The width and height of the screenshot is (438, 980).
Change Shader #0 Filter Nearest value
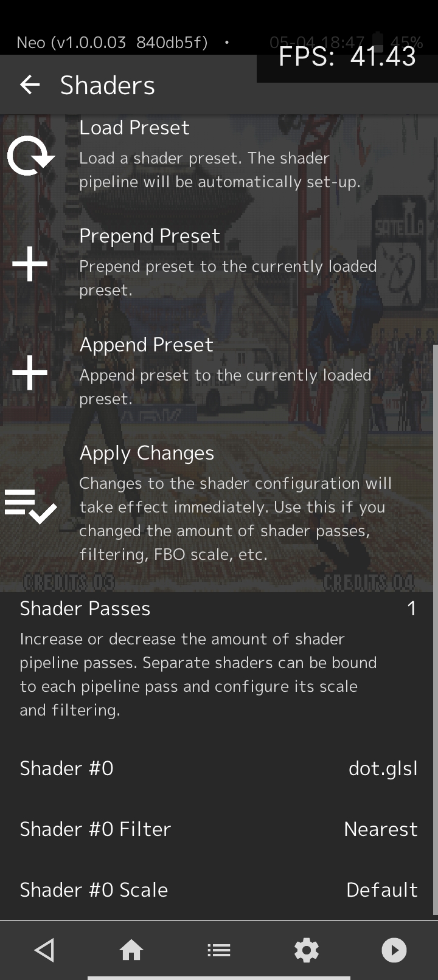[380, 829]
